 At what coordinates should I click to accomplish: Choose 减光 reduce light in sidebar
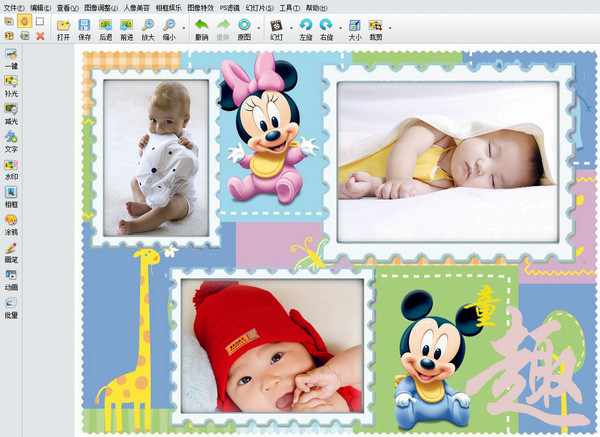coord(11,114)
